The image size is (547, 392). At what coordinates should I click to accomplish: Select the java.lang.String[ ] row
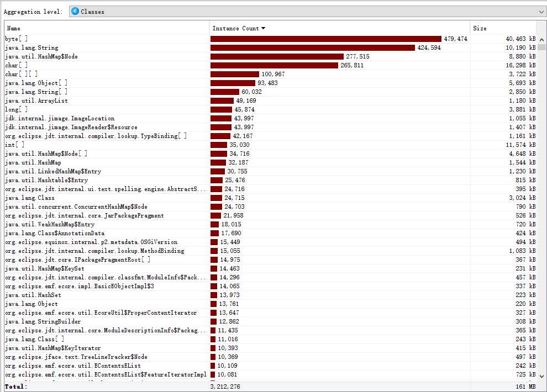(270, 92)
